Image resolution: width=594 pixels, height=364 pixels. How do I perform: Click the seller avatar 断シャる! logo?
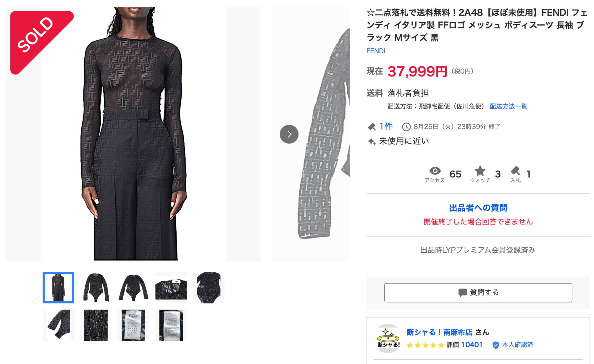point(388,338)
